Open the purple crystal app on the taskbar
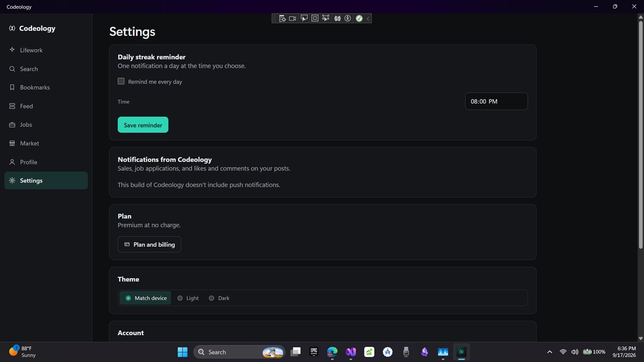The height and width of the screenshot is (362, 644). point(424,352)
